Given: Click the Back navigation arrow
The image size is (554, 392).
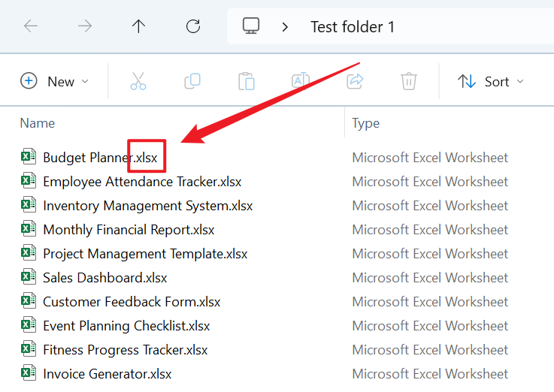Looking at the screenshot, I should point(31,27).
